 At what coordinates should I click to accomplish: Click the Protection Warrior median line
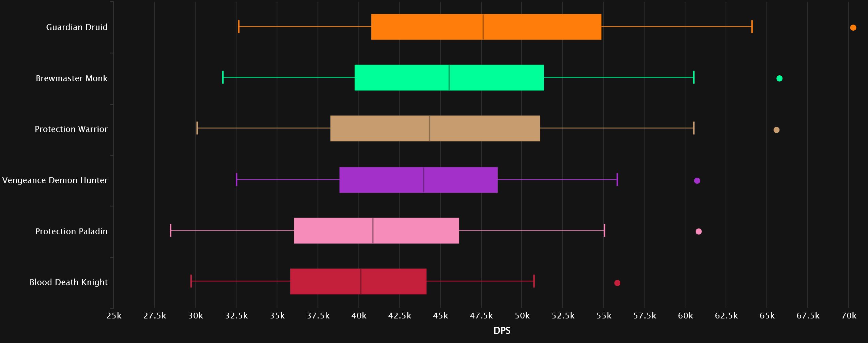[x=430, y=129]
